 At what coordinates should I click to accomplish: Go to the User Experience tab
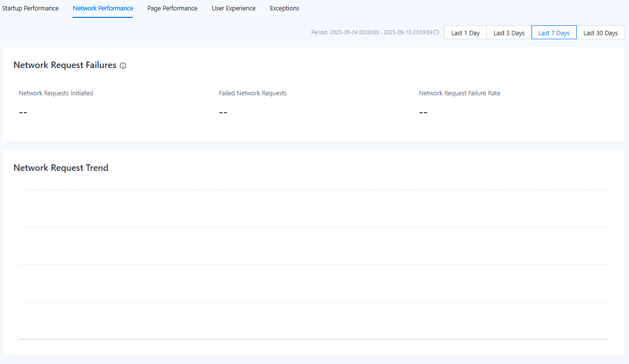coord(234,8)
